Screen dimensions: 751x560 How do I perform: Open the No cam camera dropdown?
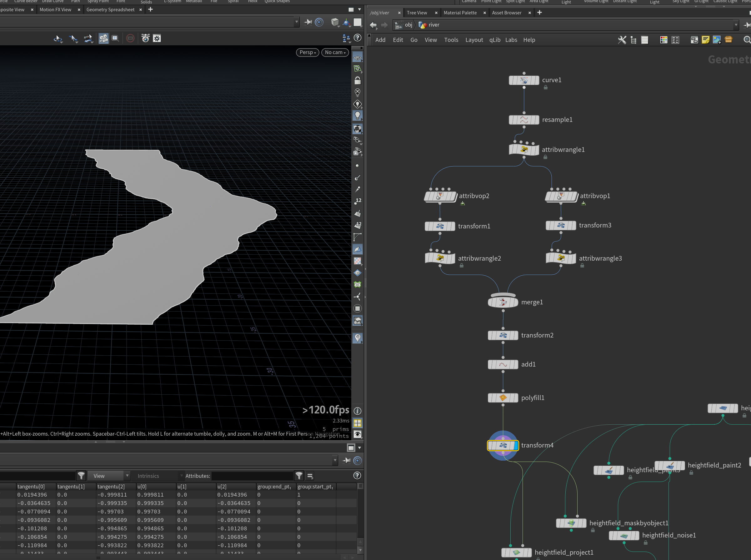(335, 52)
